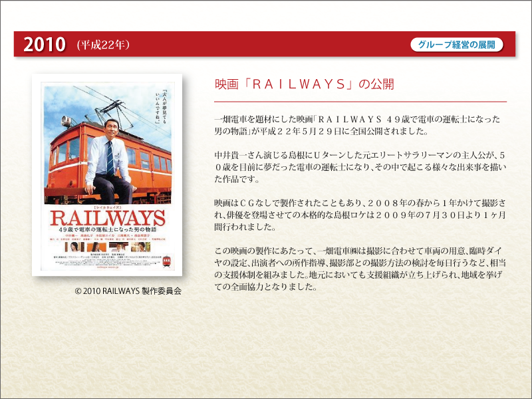532x399 pixels.
Task: Click the red divider line under heading
Action: (360, 101)
